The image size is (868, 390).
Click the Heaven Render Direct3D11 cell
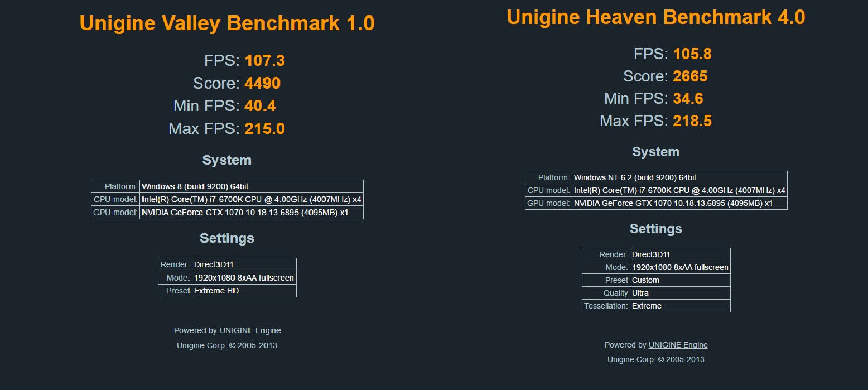(x=680, y=254)
